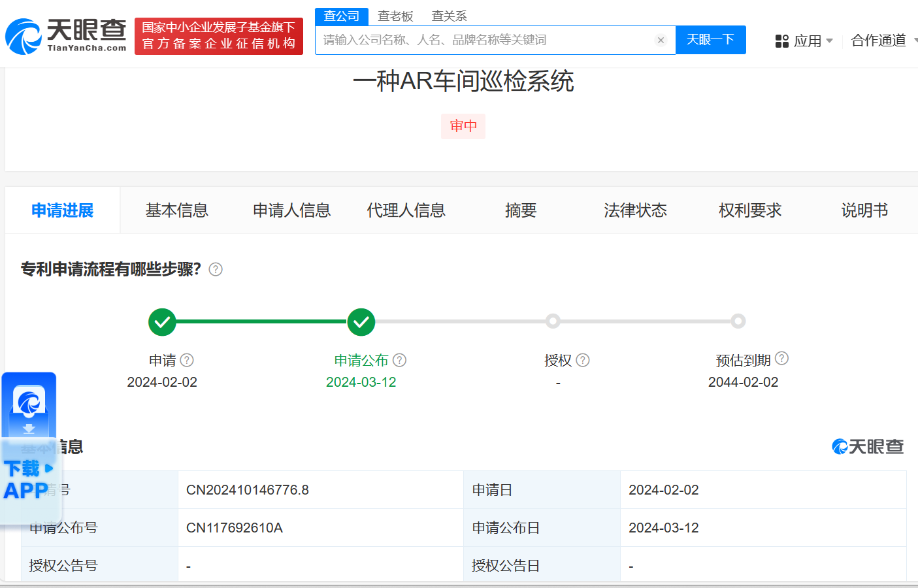
Task: Open help icon beside 专利申请流程有哪些步骤
Action: [x=216, y=269]
